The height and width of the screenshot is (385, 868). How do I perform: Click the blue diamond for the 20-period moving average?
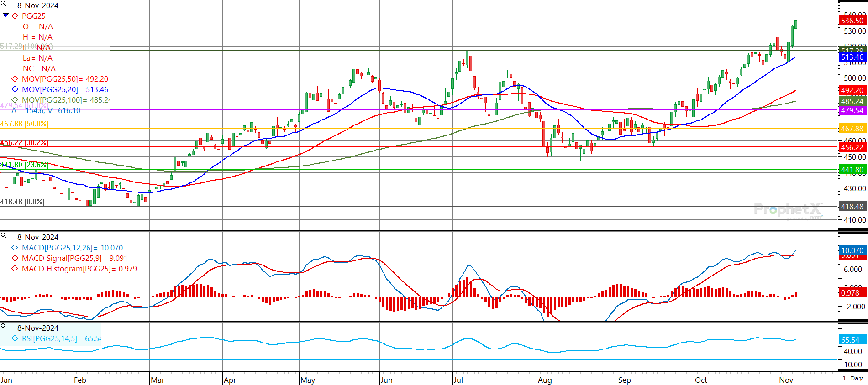pos(15,89)
